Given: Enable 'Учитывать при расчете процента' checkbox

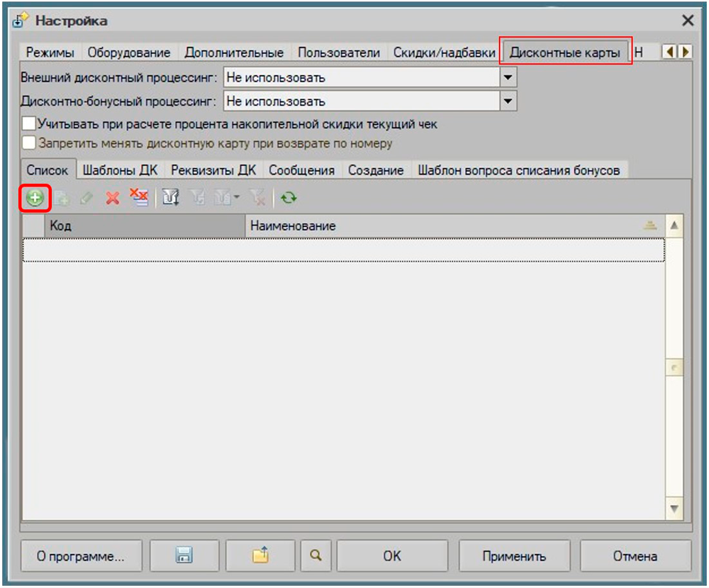Looking at the screenshot, I should tap(29, 124).
